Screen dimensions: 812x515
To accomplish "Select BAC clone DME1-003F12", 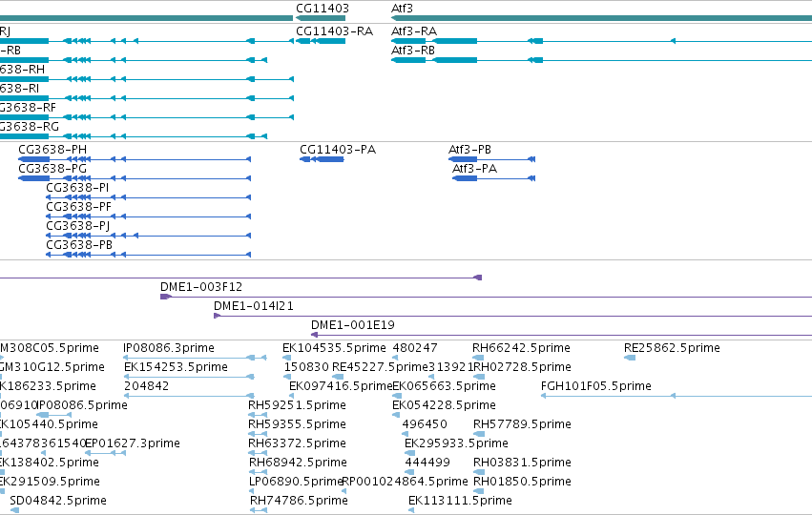I will point(486,297).
